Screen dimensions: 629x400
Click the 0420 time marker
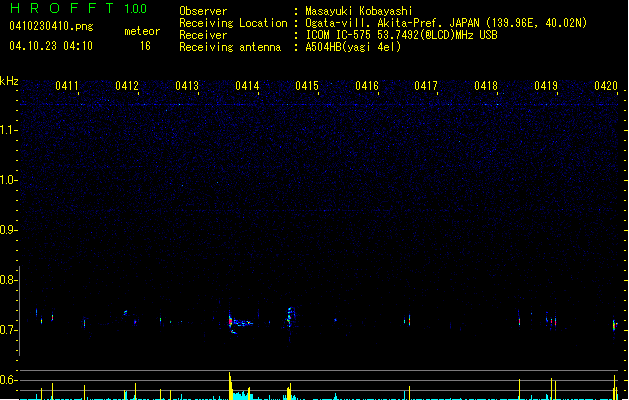(606, 86)
